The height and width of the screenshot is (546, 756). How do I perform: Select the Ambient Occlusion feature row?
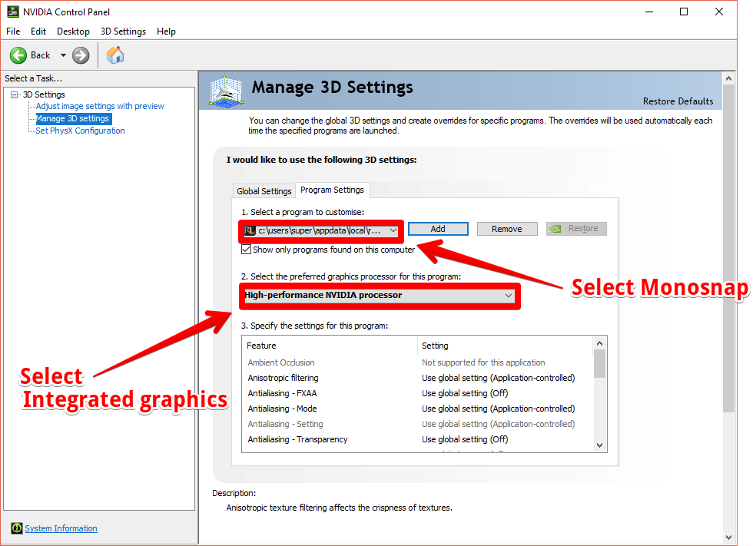417,362
